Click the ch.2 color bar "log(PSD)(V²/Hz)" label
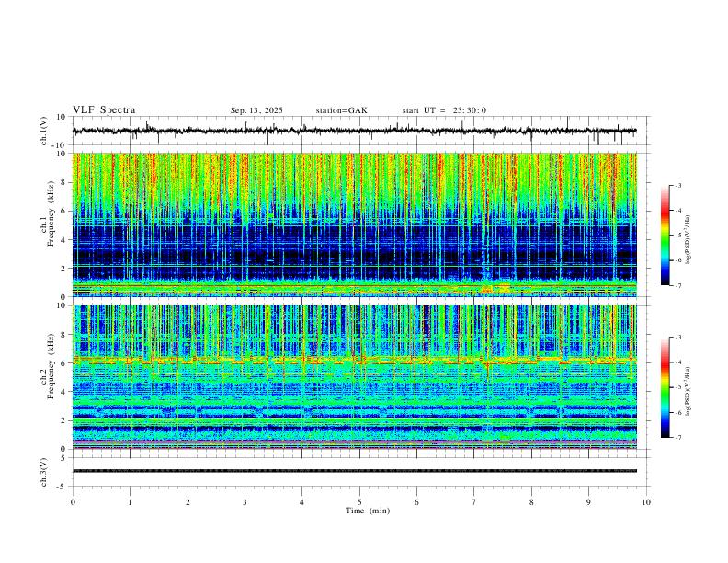728x563 pixels. point(688,391)
